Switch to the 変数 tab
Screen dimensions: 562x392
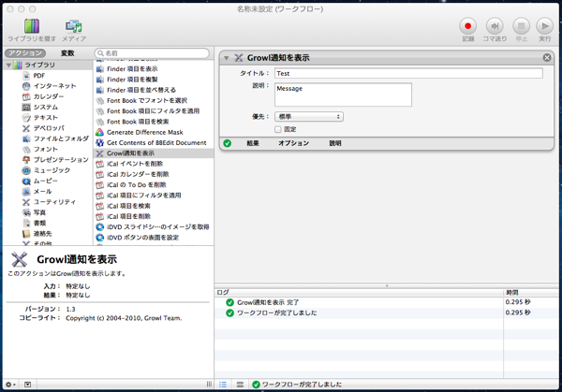click(67, 53)
